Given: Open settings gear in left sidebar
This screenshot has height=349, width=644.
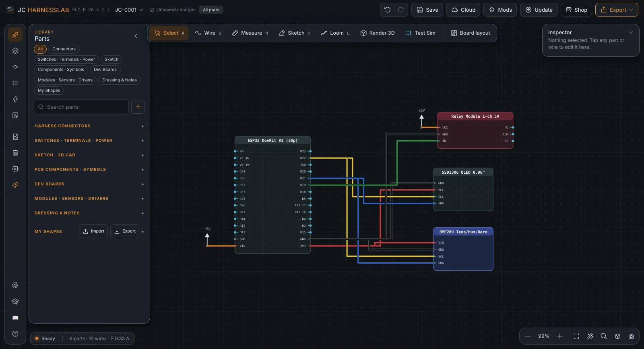Looking at the screenshot, I should [15, 285].
